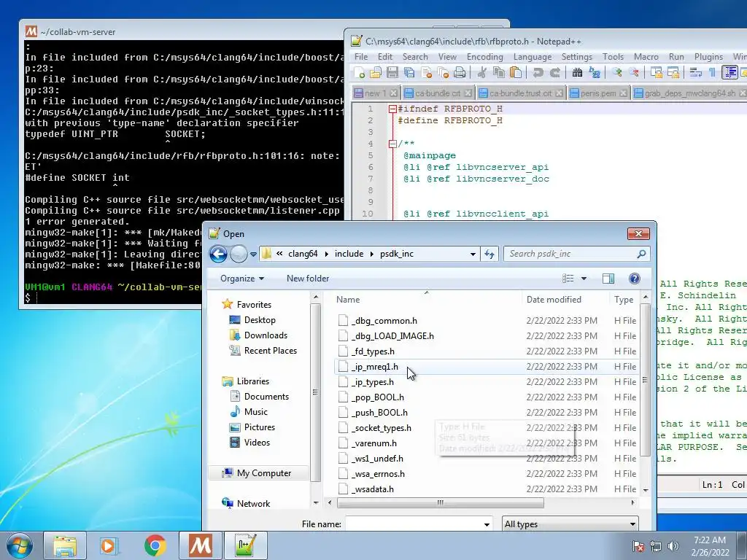Image resolution: width=747 pixels, height=560 pixels.
Task: Open the Documents library in sidebar
Action: tap(266, 397)
